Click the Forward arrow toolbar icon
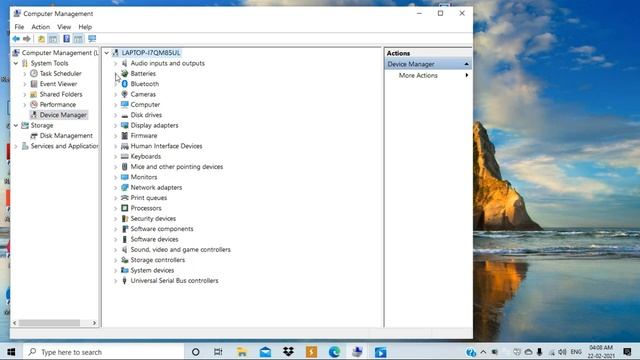The image size is (640, 360). click(x=27, y=39)
